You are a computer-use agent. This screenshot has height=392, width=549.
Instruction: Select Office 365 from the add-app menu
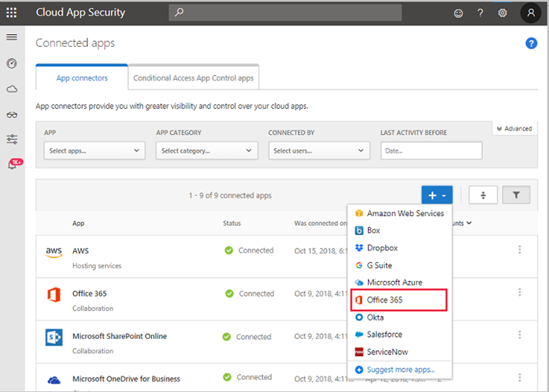click(399, 300)
